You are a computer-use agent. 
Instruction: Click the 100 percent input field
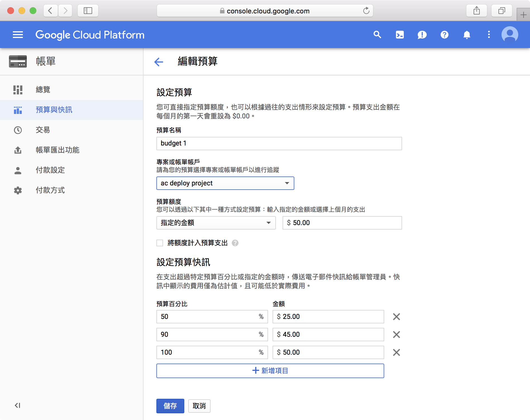point(212,352)
